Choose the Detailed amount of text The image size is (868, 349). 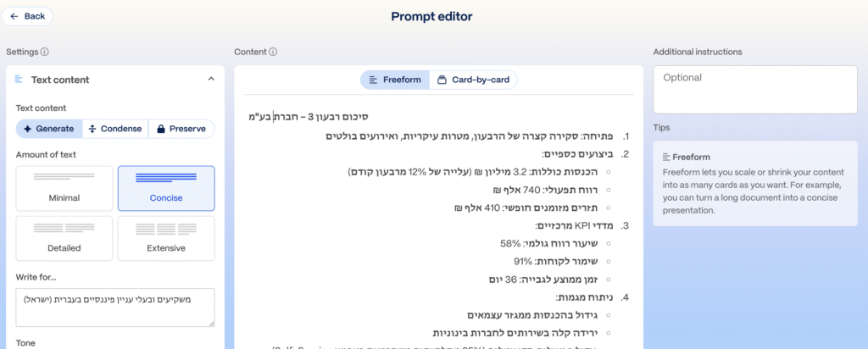64,238
